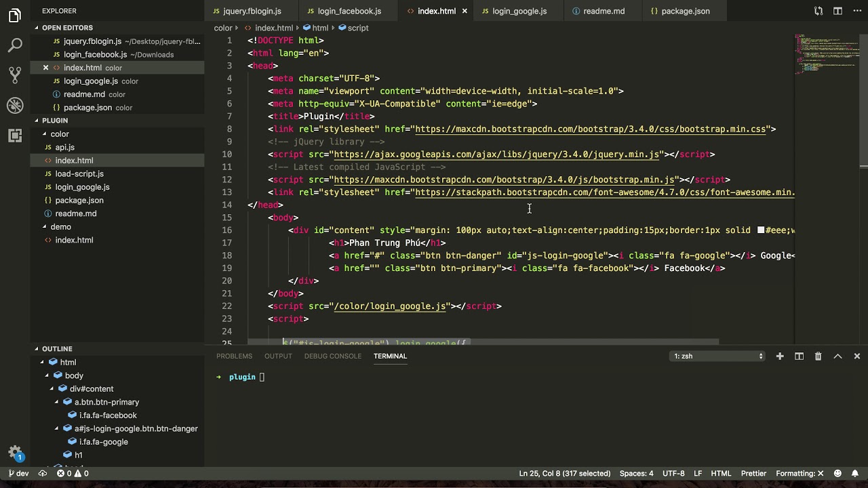Collapse div#content node in Outline
Image resolution: width=868 pixels, height=488 pixels.
(52, 389)
